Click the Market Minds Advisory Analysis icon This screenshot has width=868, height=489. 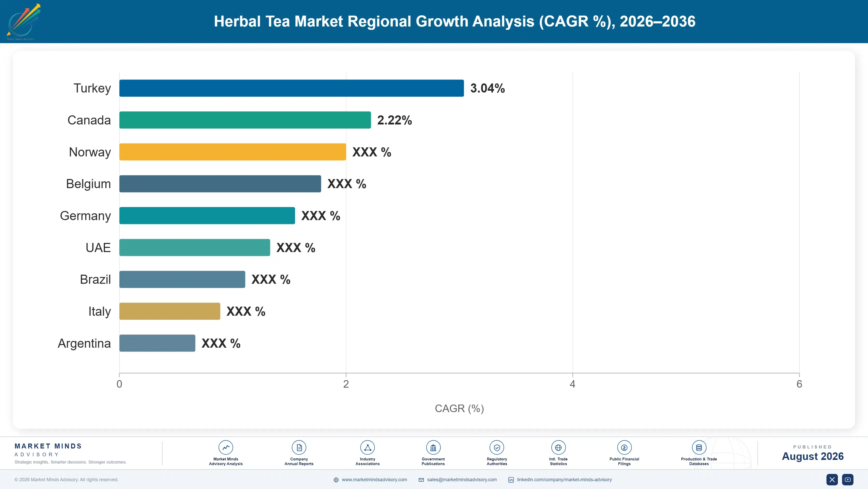click(x=226, y=447)
